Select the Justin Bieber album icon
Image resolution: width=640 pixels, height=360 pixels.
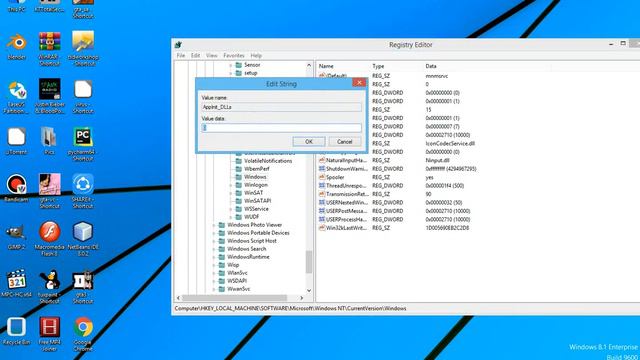point(49,89)
